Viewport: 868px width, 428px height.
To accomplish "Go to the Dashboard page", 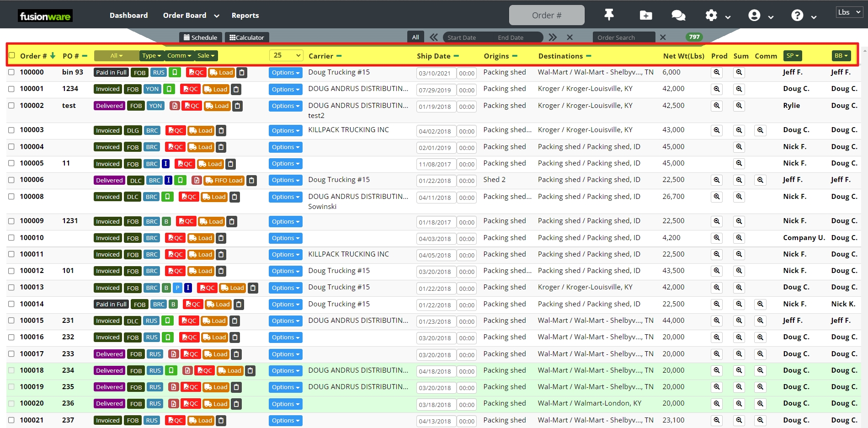I will point(128,16).
